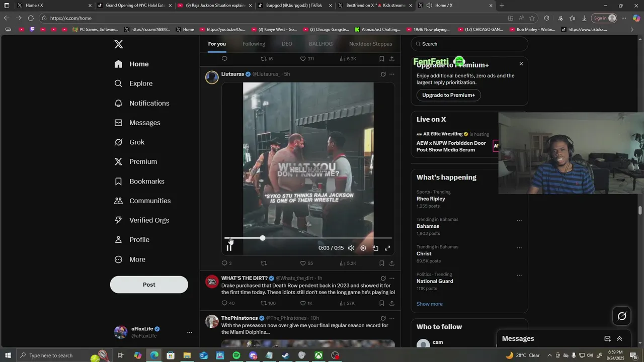
Task: Open Grok action on Liutauras post
Action: click(383, 74)
